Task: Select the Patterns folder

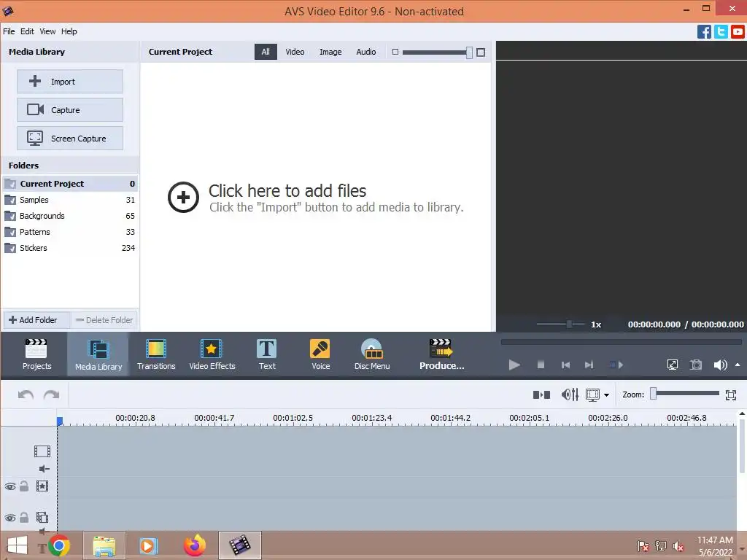Action: pos(70,232)
